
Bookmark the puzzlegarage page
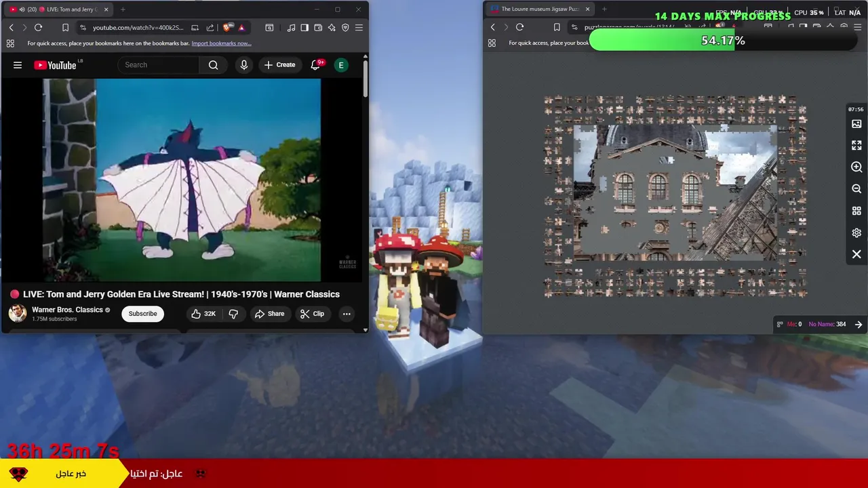pos(557,27)
